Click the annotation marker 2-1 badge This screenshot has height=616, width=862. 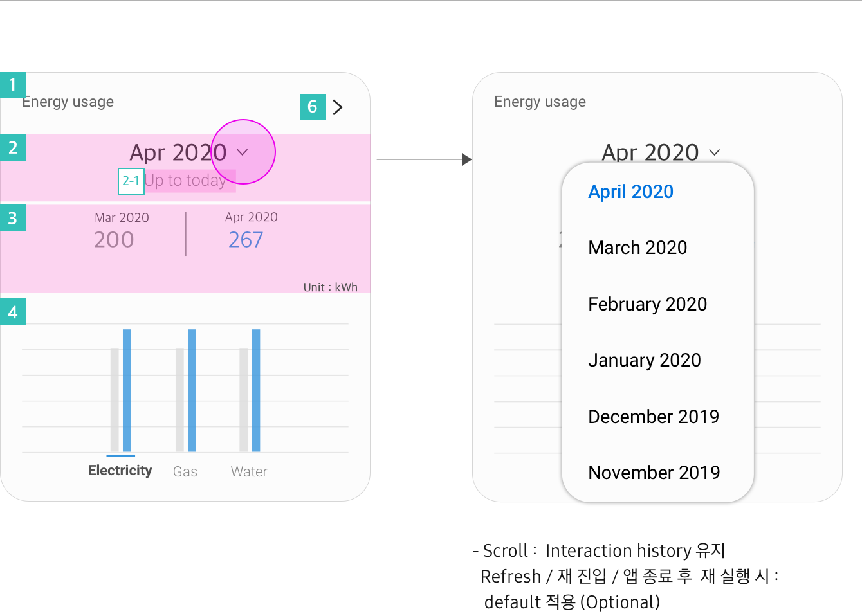click(131, 181)
